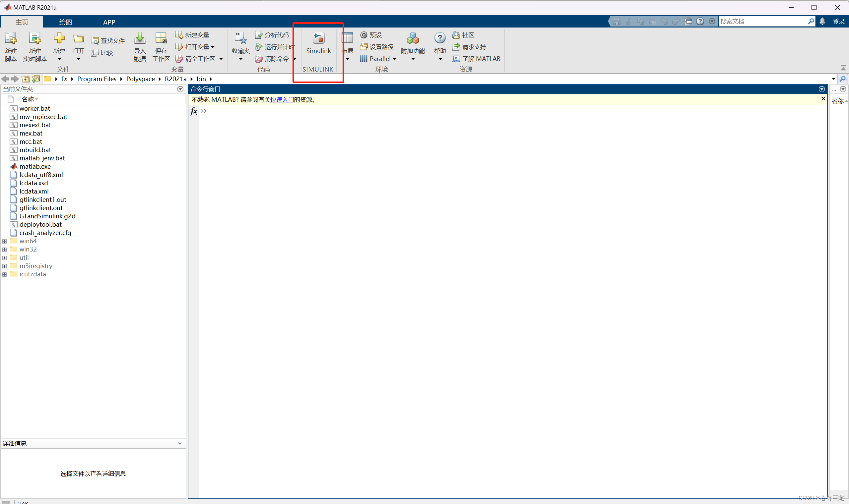Viewport: 849px width, 504px height.
Task: Click Find Files (查找文件) button
Action: (x=108, y=41)
